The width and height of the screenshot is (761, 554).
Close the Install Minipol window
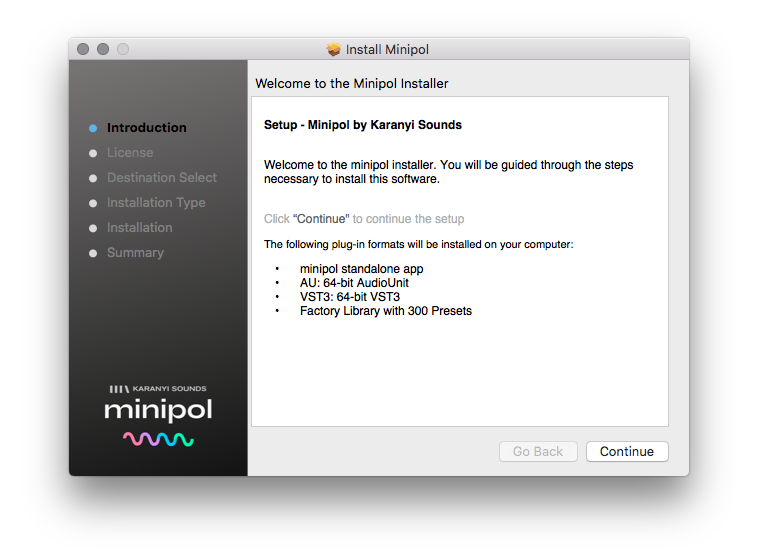pos(83,49)
